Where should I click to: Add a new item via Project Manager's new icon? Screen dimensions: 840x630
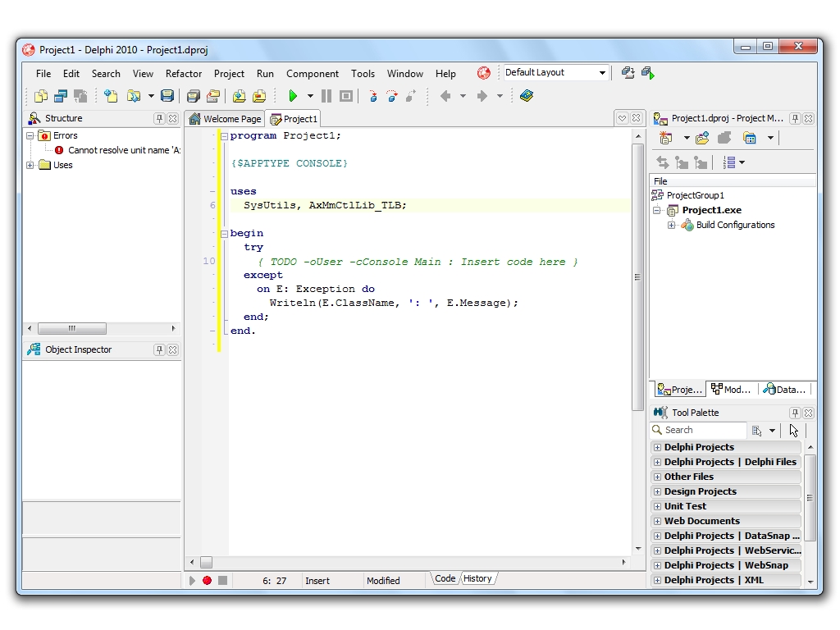(x=666, y=138)
